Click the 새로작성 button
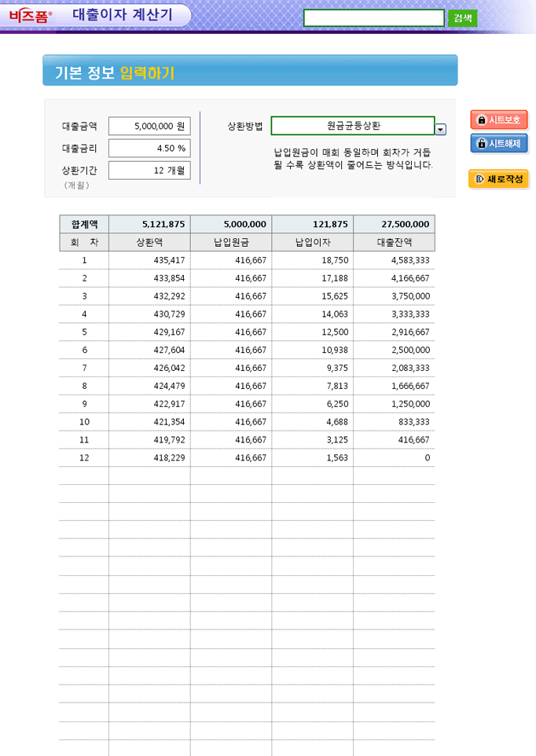Viewport: 536px width, 756px height. 498,179
